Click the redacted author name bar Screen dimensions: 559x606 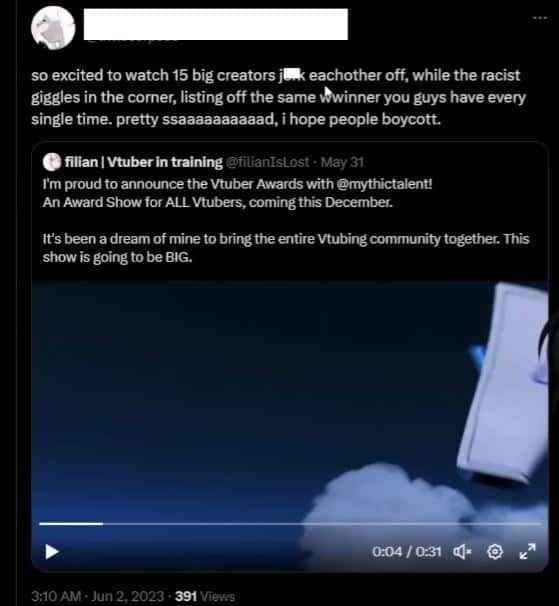point(216,24)
